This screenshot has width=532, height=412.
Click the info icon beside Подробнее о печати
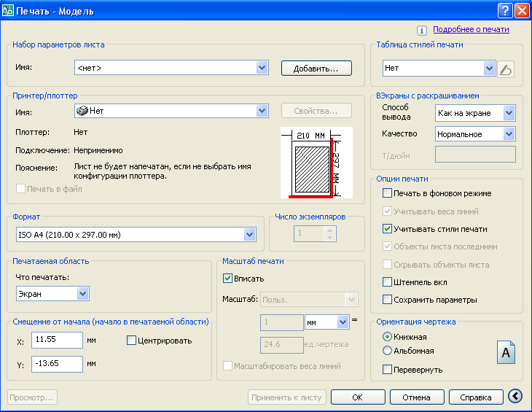click(422, 31)
